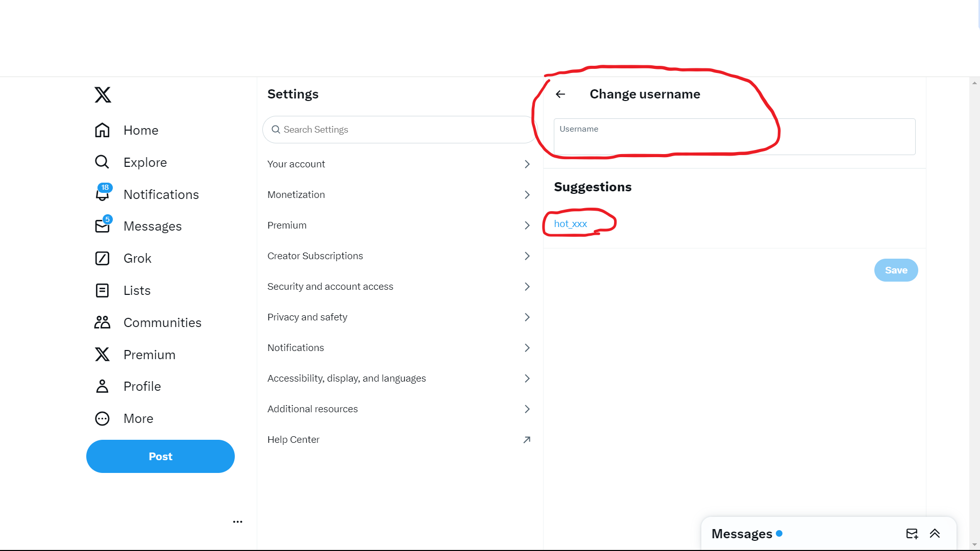Click the Communities people icon
This screenshot has width=980, height=551.
pyautogui.click(x=103, y=322)
